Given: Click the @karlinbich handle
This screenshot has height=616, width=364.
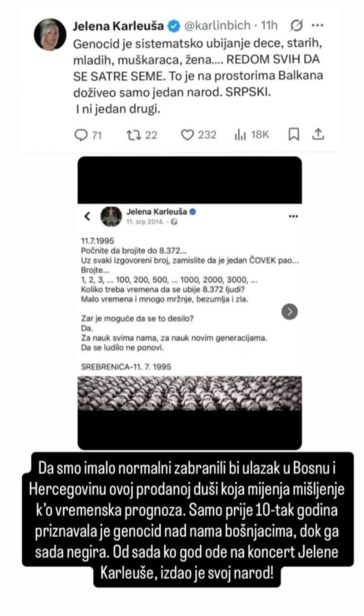Looking at the screenshot, I should pos(217,25).
